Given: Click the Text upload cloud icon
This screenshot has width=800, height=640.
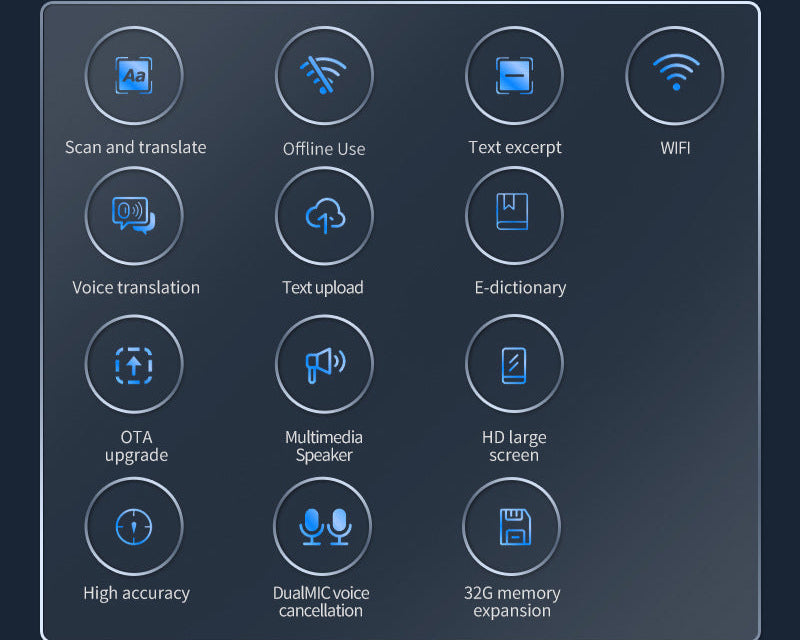Looking at the screenshot, I should [x=324, y=216].
